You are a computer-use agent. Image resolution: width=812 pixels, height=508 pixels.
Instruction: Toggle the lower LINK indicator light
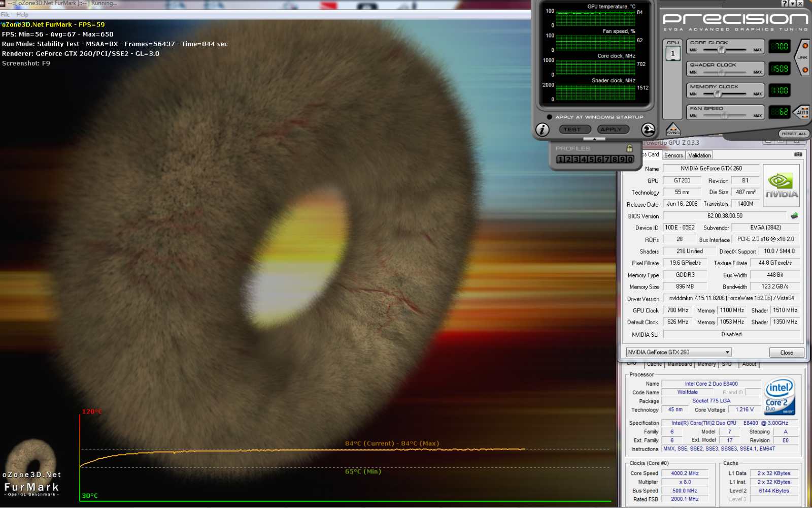pyautogui.click(x=805, y=70)
